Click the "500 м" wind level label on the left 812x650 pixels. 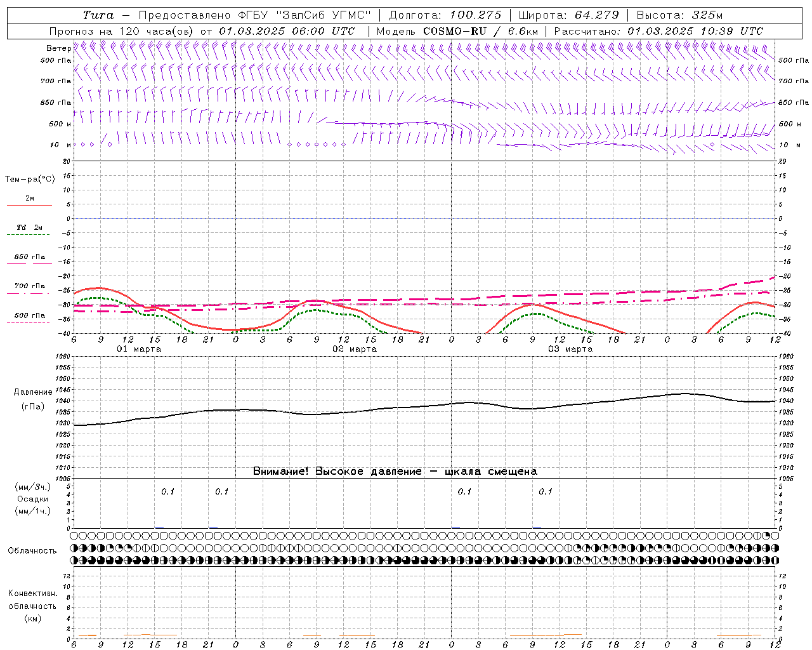[x=60, y=124]
